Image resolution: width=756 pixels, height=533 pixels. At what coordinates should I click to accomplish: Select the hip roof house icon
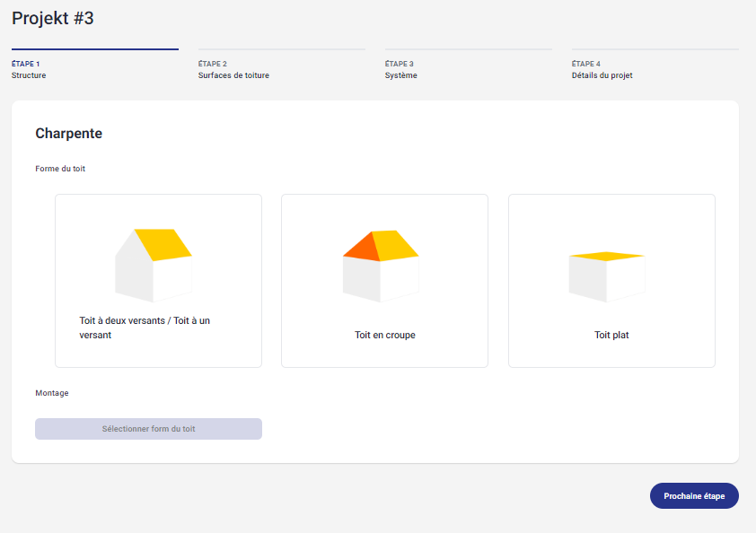381,266
